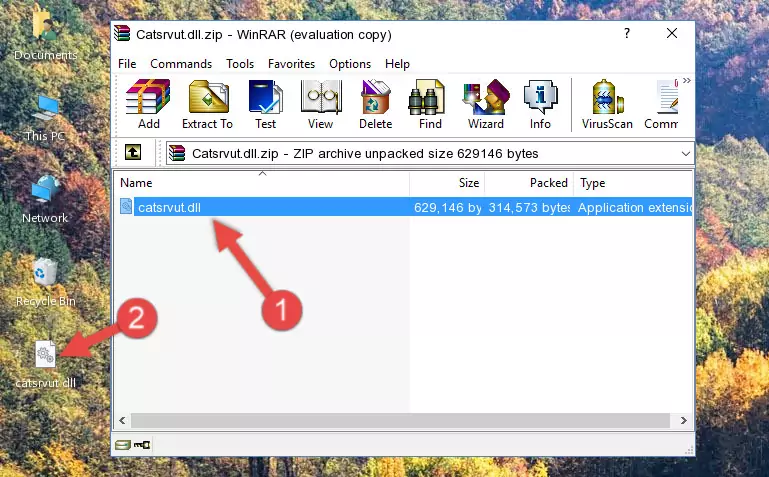
Task: Click the Application extension type cell
Action: pyautogui.click(x=635, y=208)
